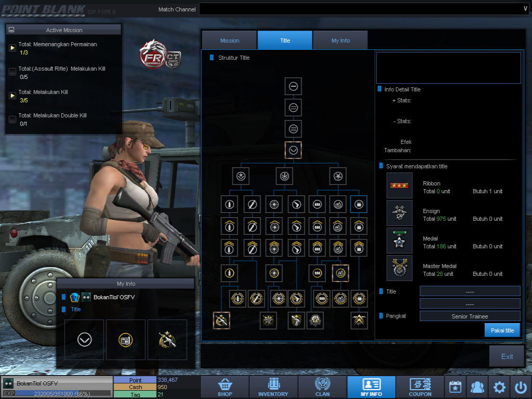This screenshot has height=399, width=532.
Task: Select MY INFO in bottom bar
Action: pyautogui.click(x=371, y=387)
